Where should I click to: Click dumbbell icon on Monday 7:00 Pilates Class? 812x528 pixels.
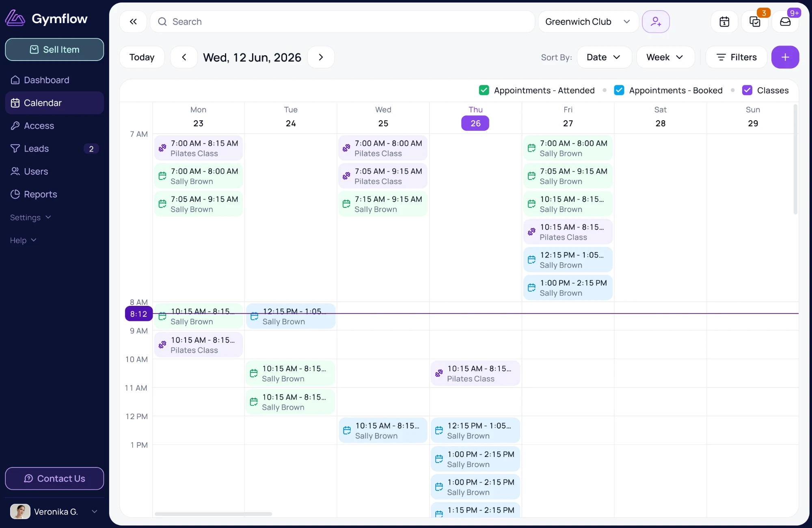pyautogui.click(x=162, y=148)
